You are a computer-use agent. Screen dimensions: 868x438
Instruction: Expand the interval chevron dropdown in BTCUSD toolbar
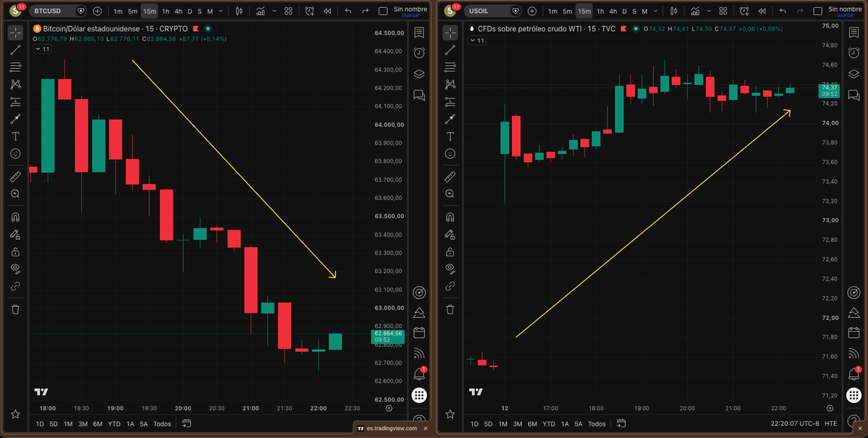[221, 11]
